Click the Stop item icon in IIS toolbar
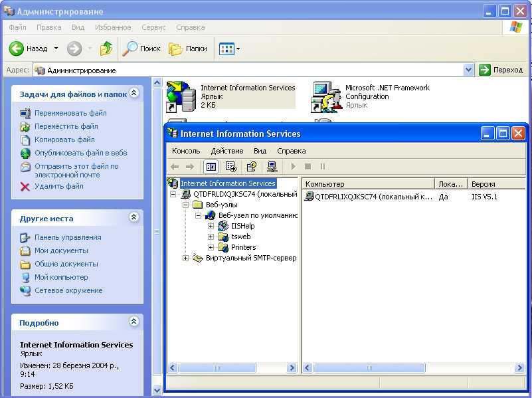 coord(308,167)
